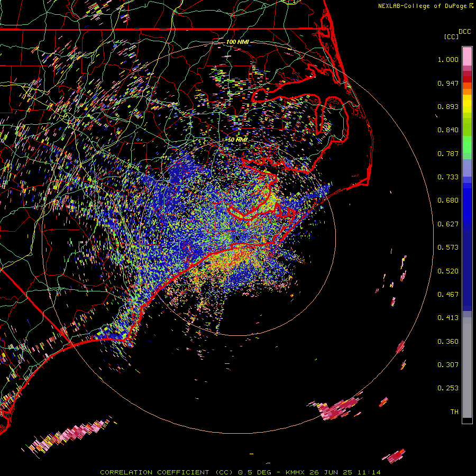The height and width of the screenshot is (476, 476).
Task: Select the 0.307 scale value
Action: (x=448, y=365)
